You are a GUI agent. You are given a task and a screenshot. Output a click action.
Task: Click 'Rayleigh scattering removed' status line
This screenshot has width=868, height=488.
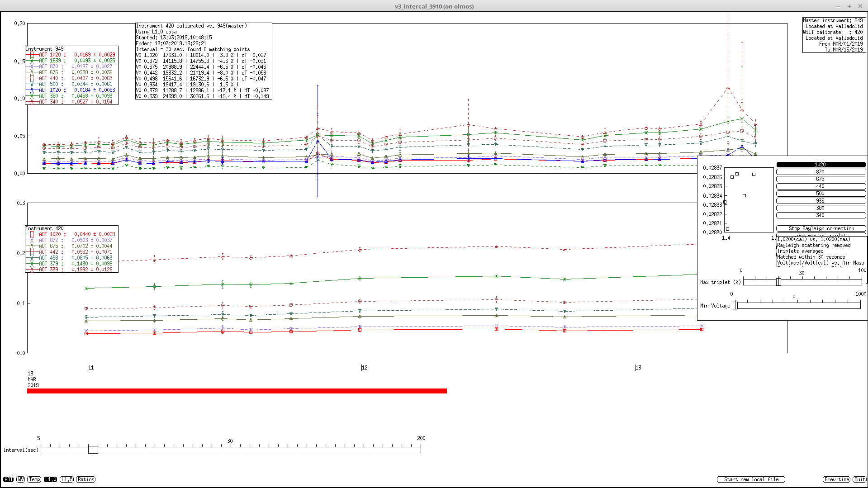tap(814, 245)
